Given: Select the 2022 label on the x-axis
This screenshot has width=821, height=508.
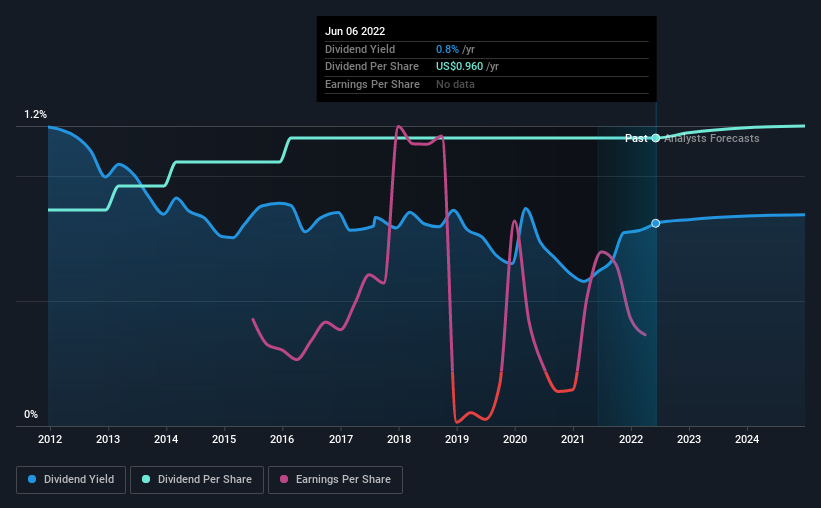Looking at the screenshot, I should (x=631, y=439).
